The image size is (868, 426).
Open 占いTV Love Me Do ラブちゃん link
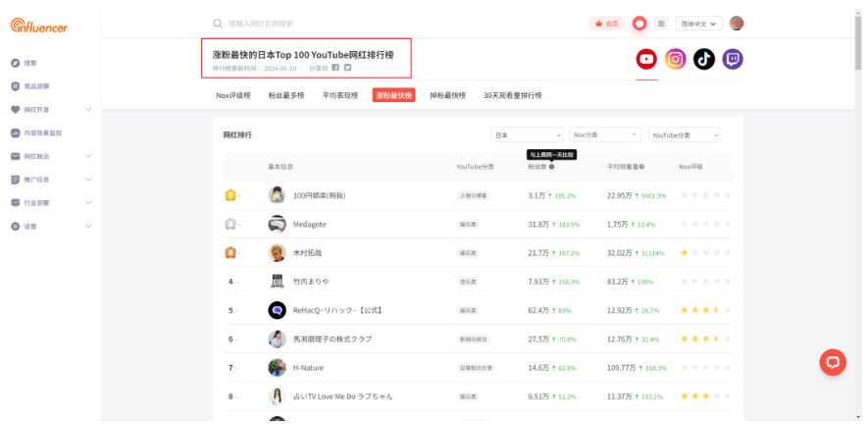pos(342,397)
